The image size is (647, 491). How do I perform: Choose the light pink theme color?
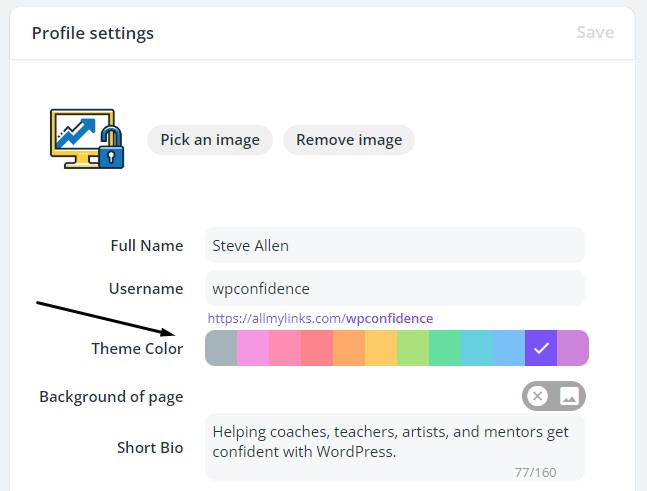(x=253, y=348)
